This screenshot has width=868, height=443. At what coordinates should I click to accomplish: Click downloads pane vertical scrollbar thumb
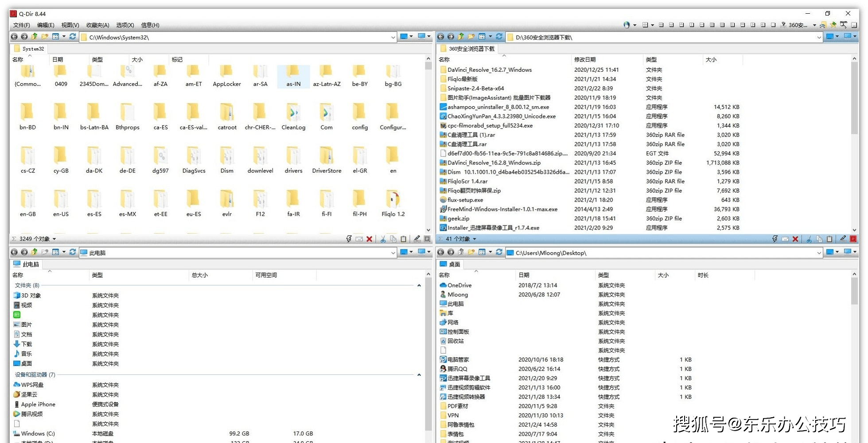pyautogui.click(x=854, y=97)
